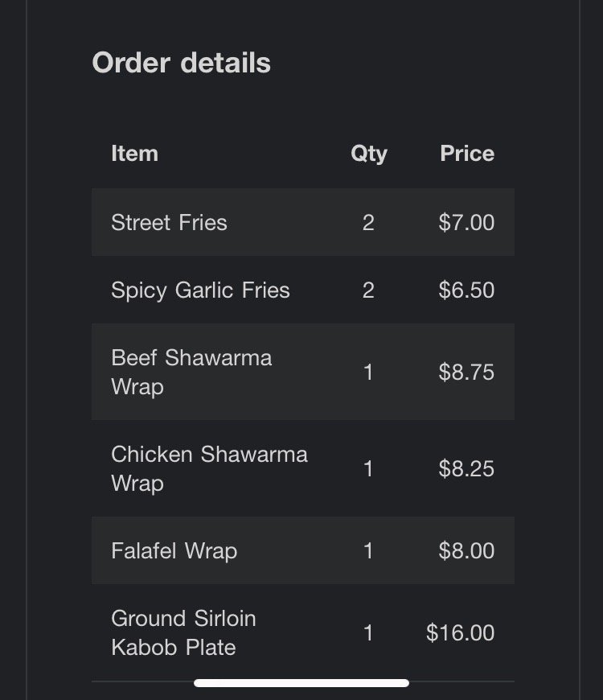The image size is (603, 700).
Task: Tap the Price column header
Action: 466,154
